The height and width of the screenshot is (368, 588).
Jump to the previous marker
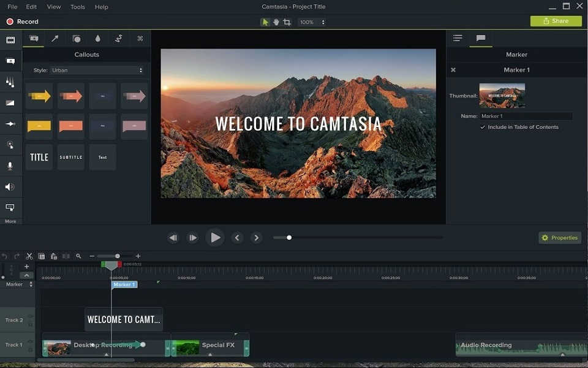coord(237,238)
